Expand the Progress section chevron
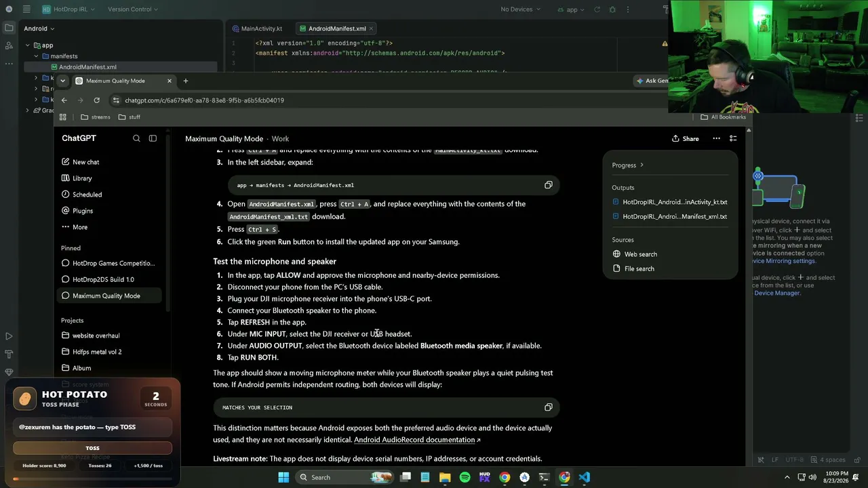 (642, 165)
